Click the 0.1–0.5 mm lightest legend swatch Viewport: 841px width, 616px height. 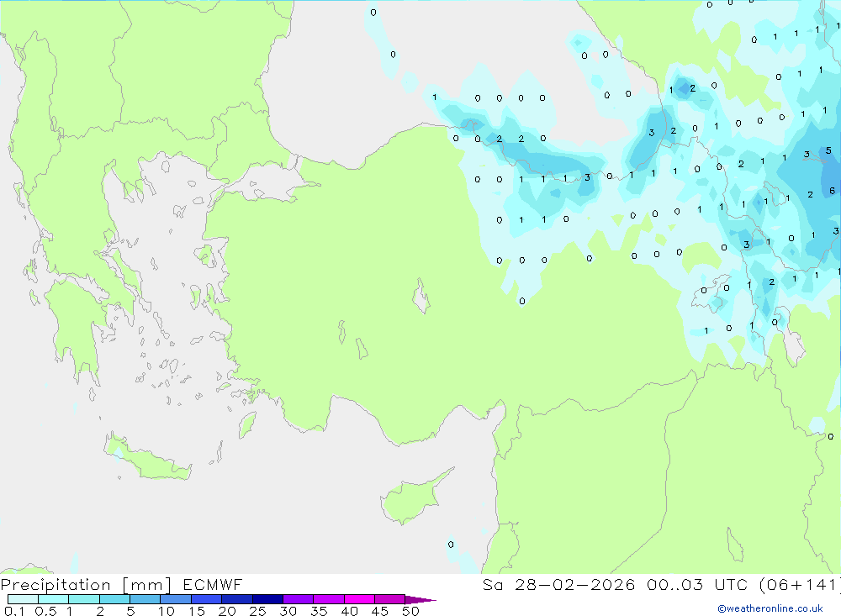click(23, 599)
